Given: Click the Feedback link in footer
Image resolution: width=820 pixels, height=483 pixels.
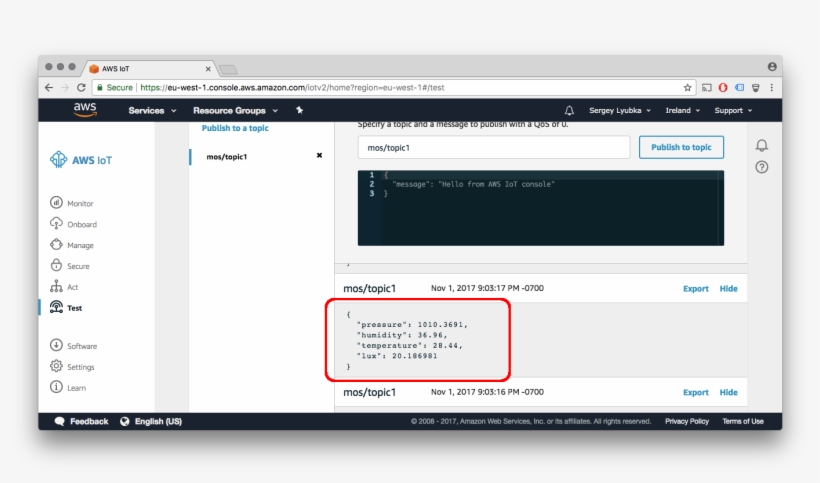Looking at the screenshot, I should [x=89, y=421].
